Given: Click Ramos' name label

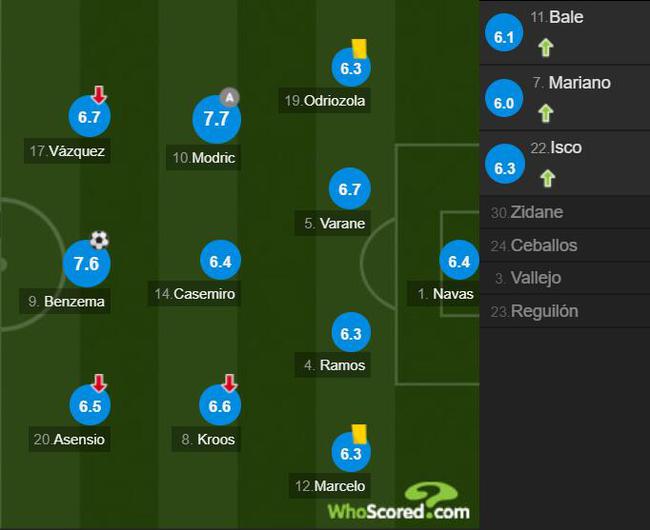Looking at the screenshot, I should tap(333, 365).
